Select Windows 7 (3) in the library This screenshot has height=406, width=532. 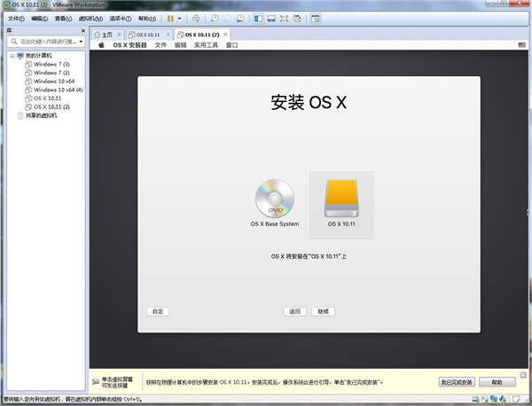coord(47,64)
